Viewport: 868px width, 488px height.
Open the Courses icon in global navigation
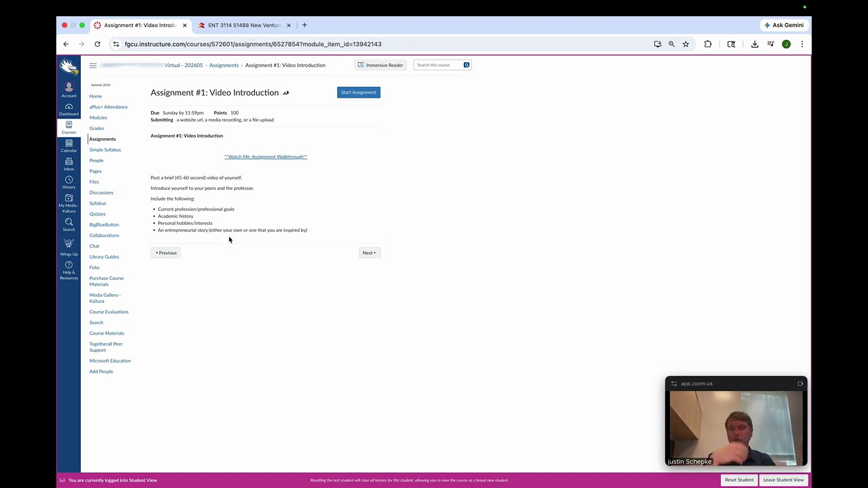pos(68,127)
